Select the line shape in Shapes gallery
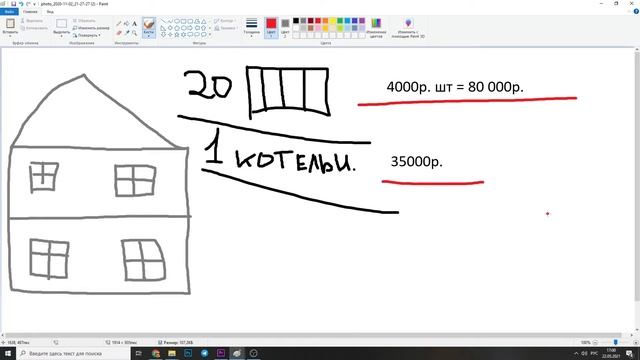The height and width of the screenshot is (360, 640). click(164, 21)
